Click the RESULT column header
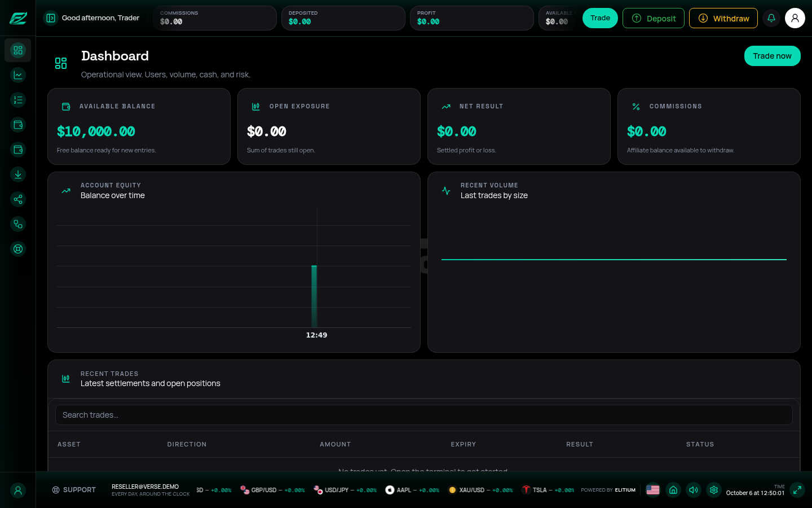 [580, 445]
